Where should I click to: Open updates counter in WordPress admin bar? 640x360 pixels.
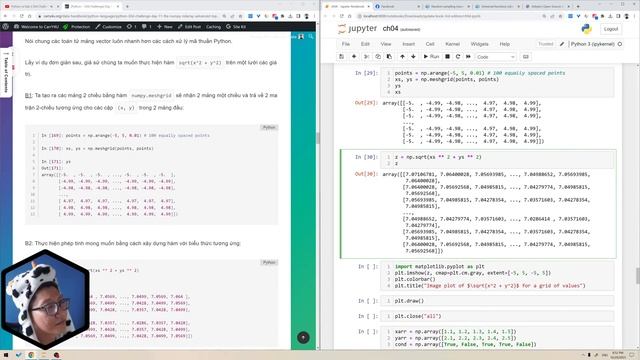pos(131,27)
